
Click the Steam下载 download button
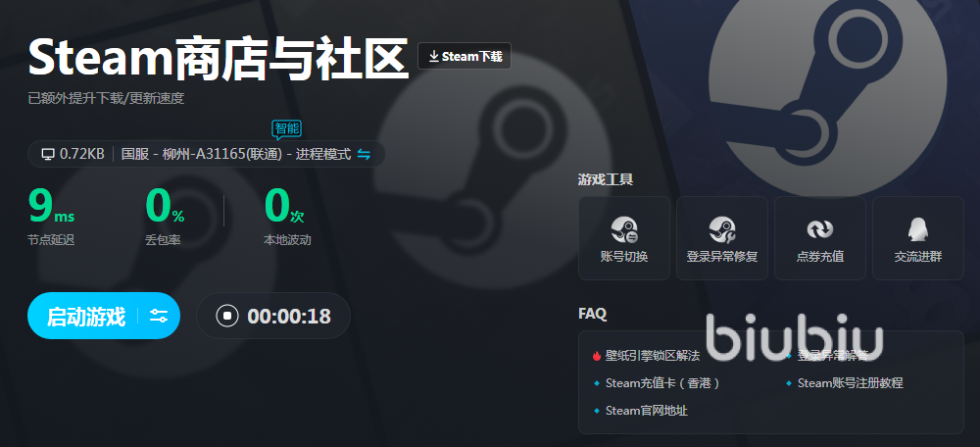[465, 56]
